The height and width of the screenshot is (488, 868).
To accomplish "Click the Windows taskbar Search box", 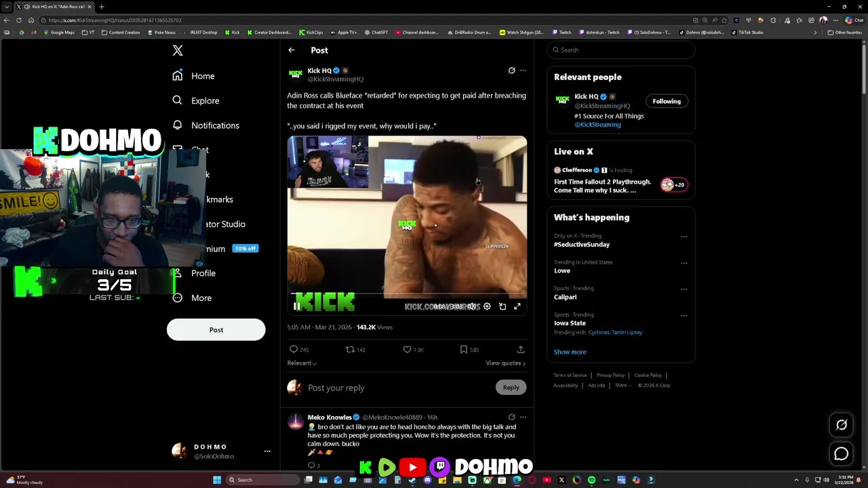I will 263,480.
